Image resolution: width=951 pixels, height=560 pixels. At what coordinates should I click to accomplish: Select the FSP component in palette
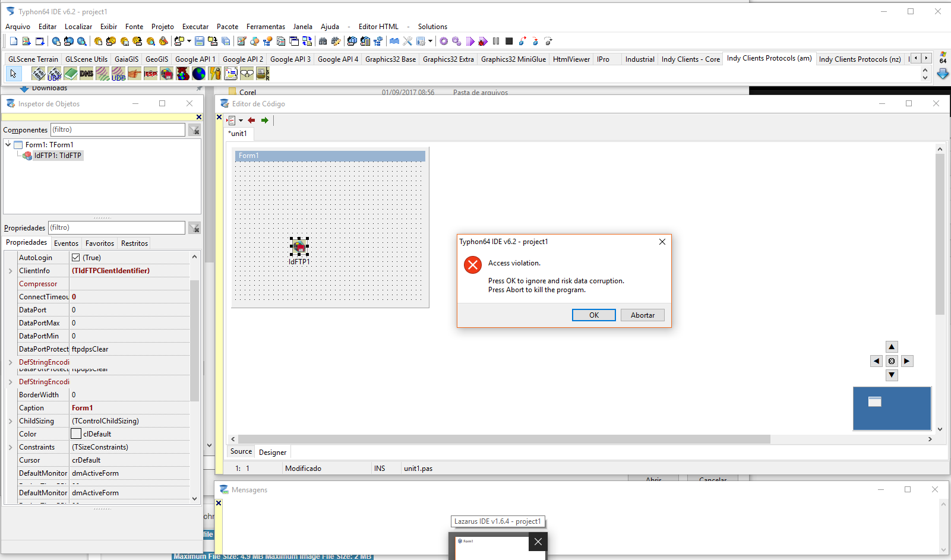tap(151, 74)
